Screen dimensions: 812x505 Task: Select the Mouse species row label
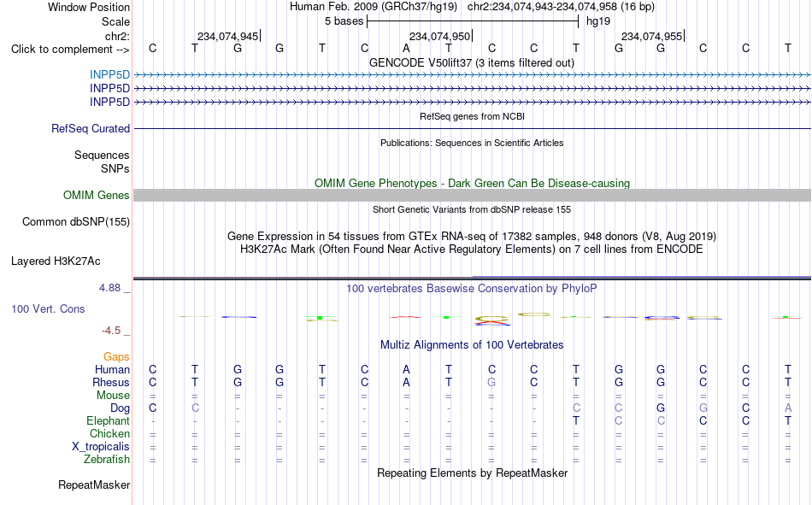[x=113, y=395]
